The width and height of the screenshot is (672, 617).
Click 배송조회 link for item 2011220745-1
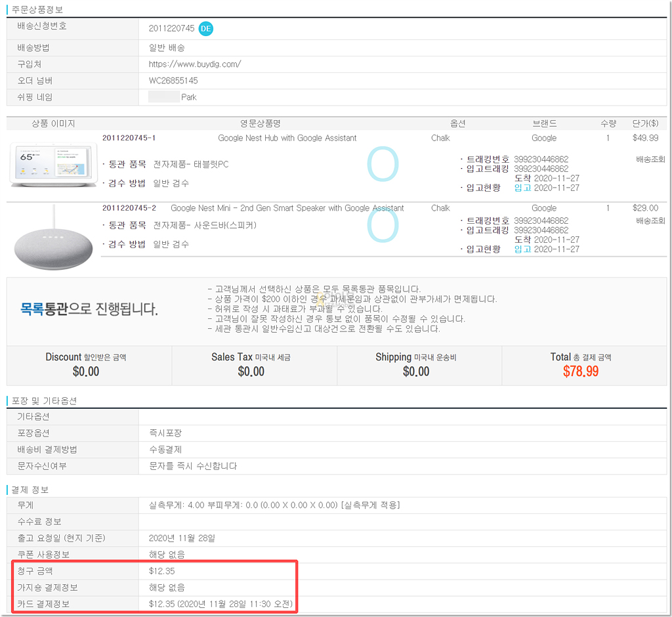650,160
